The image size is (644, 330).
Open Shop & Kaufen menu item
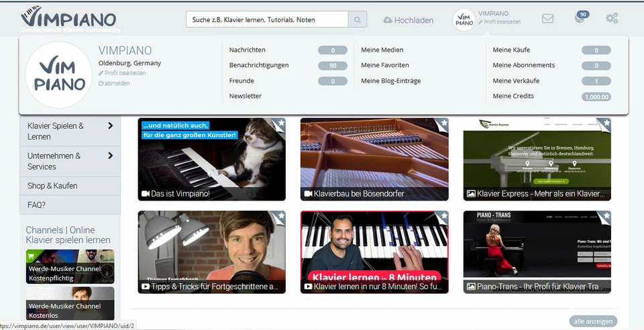[70, 186]
